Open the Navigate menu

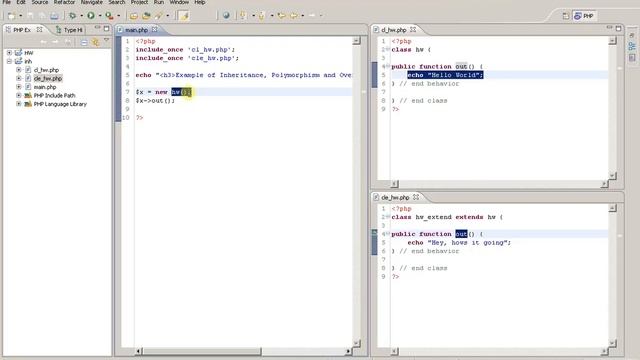click(x=92, y=2)
